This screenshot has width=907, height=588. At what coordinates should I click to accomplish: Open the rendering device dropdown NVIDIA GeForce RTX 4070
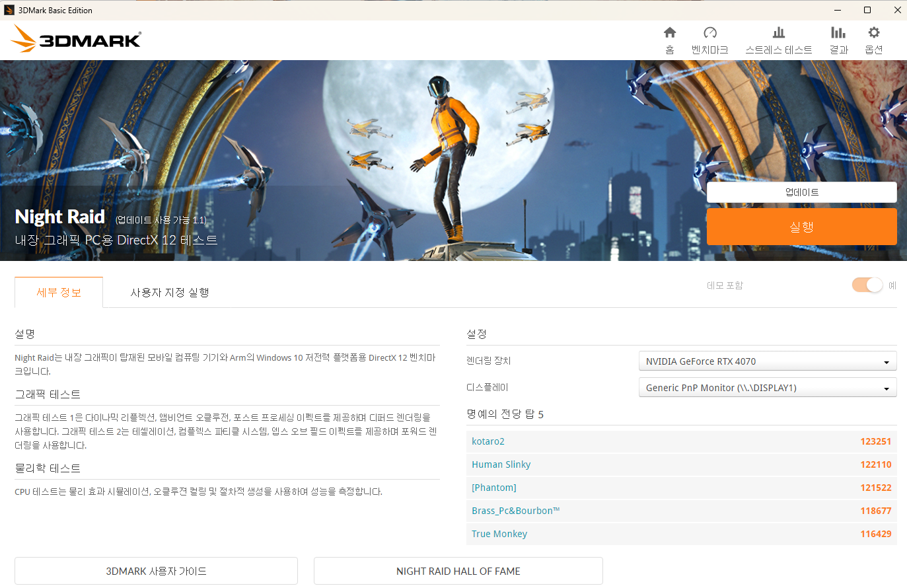pyautogui.click(x=768, y=361)
